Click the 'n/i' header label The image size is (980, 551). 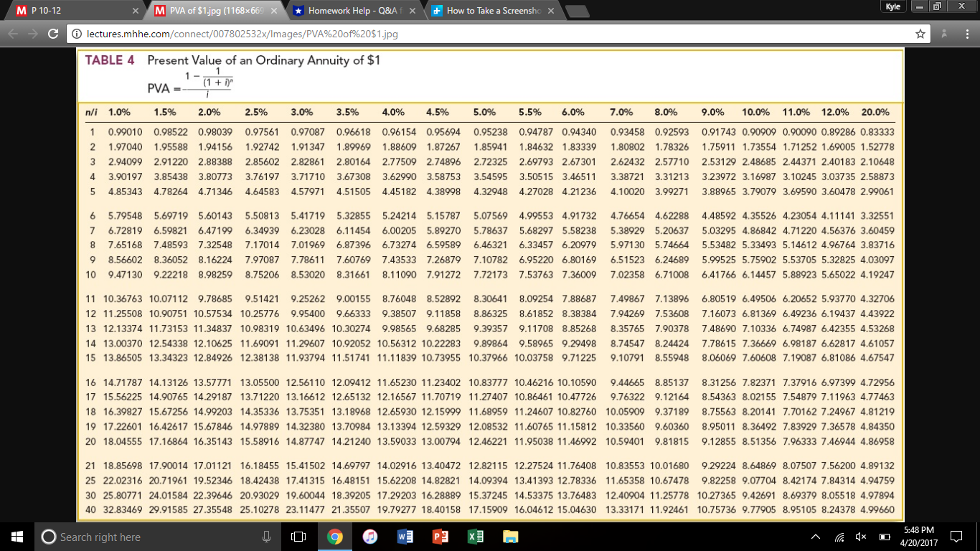92,112
